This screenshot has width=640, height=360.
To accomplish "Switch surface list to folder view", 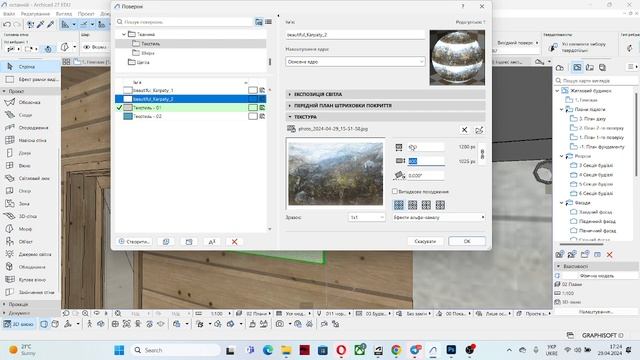I will (259, 22).
